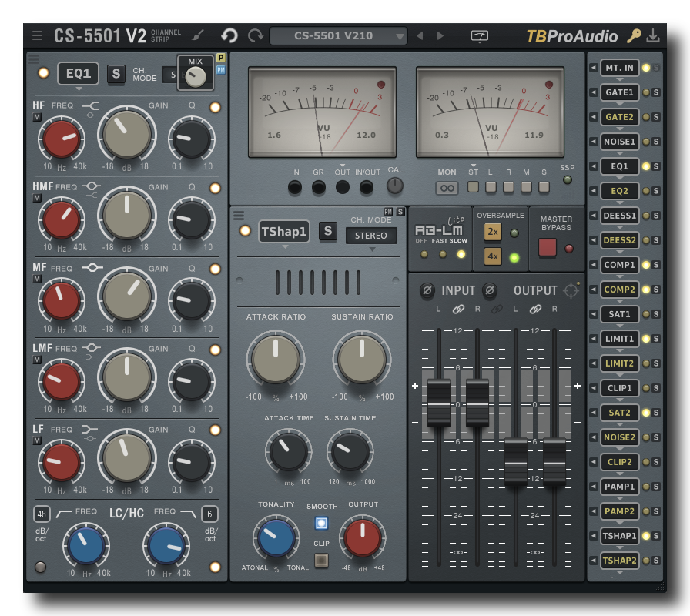The height and width of the screenshot is (616, 690).
Task: Click the brush/skin icon in header
Action: tap(199, 35)
